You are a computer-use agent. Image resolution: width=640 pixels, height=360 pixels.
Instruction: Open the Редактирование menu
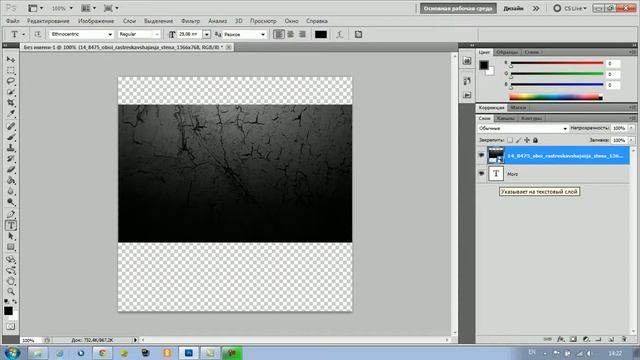click(x=48, y=21)
